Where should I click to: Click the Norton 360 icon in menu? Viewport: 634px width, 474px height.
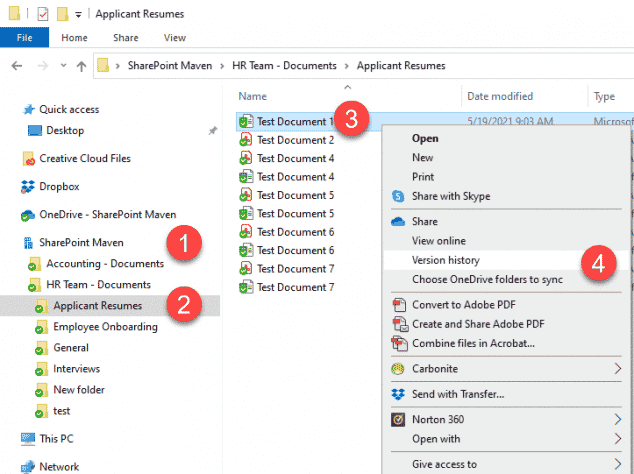click(398, 420)
